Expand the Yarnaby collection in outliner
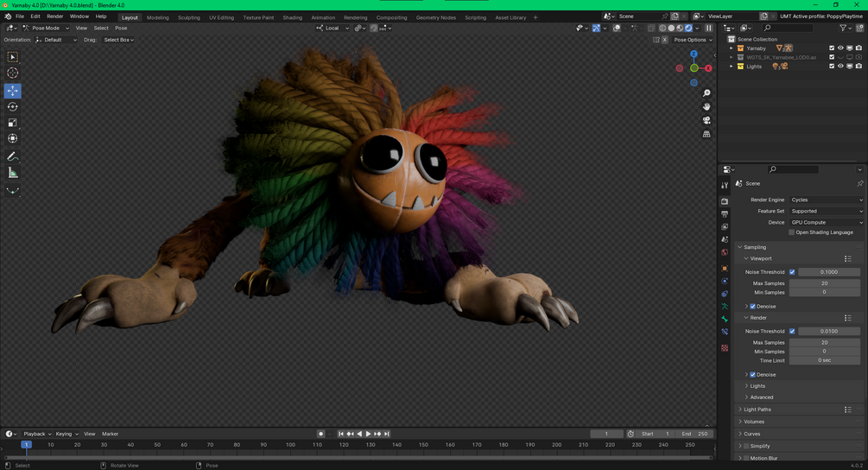868x470 pixels. pos(732,48)
